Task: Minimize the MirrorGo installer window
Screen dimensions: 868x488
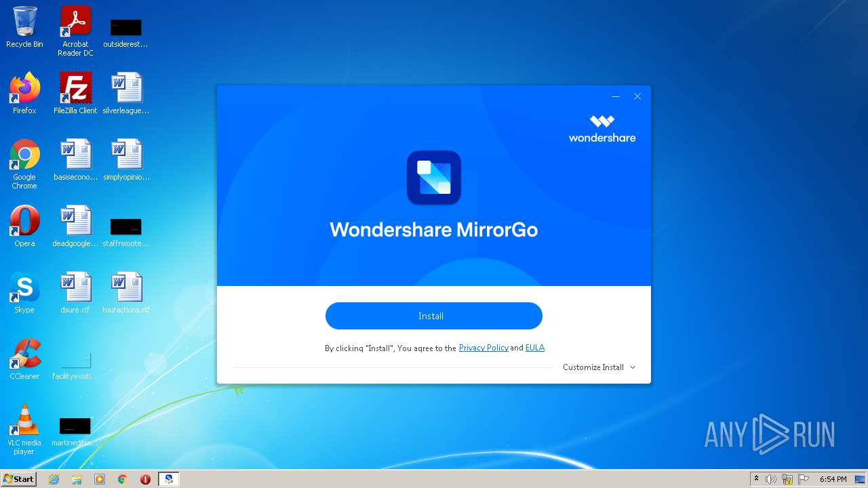Action: tap(616, 96)
